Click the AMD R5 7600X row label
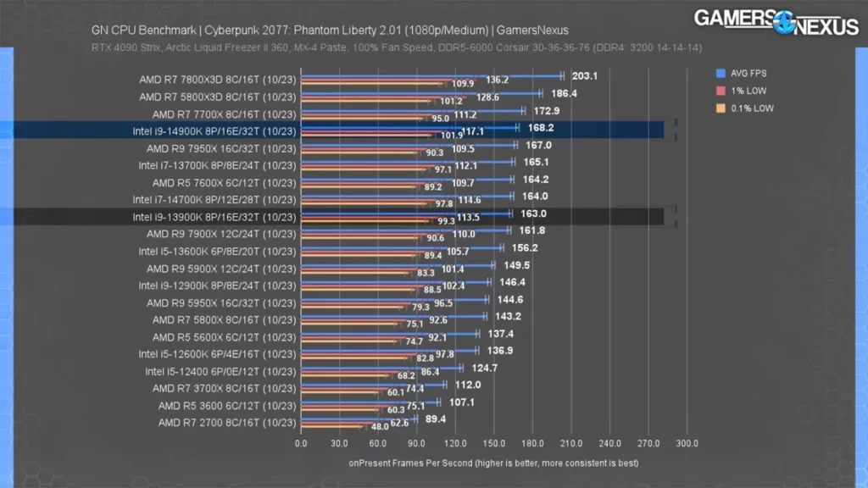The image size is (868, 488). coord(224,182)
